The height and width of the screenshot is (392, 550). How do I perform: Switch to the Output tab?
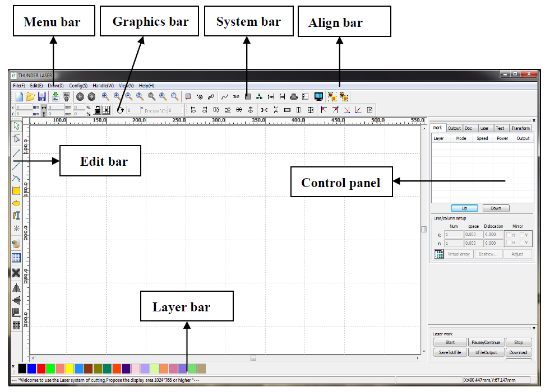(x=454, y=128)
